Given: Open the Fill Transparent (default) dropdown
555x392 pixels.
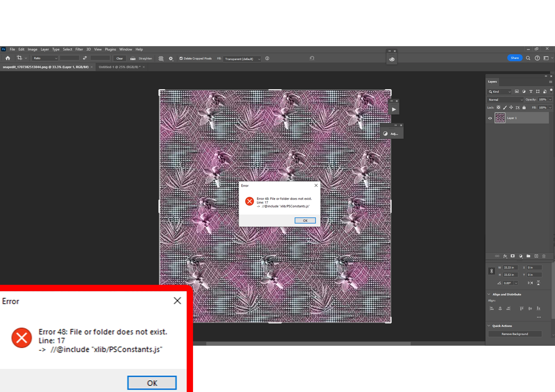Looking at the screenshot, I should (242, 59).
